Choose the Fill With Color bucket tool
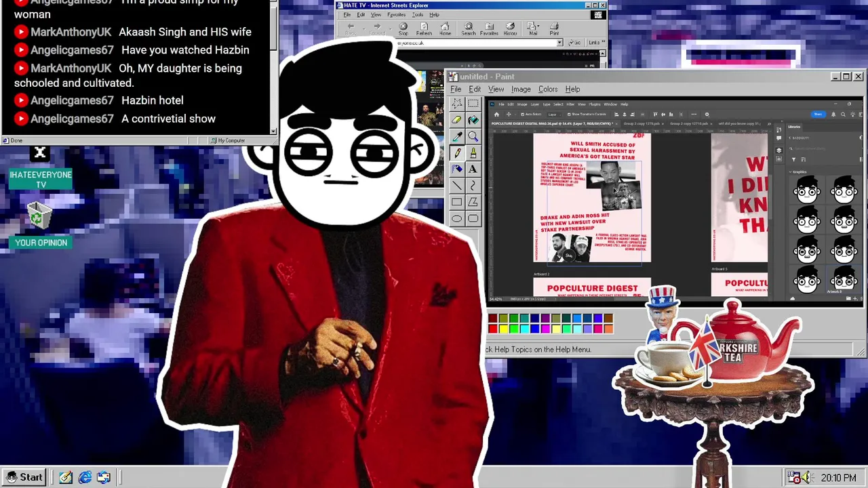The width and height of the screenshot is (868, 488). tap(473, 120)
